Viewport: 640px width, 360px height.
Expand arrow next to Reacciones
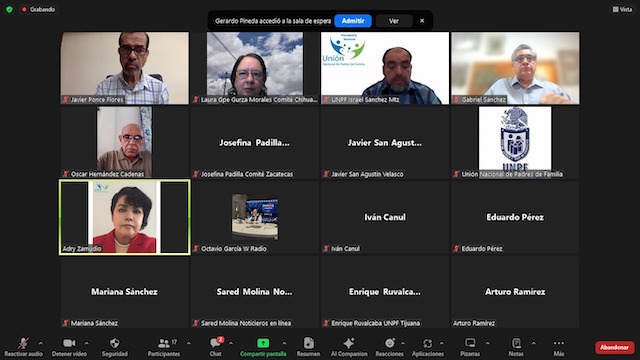403,343
